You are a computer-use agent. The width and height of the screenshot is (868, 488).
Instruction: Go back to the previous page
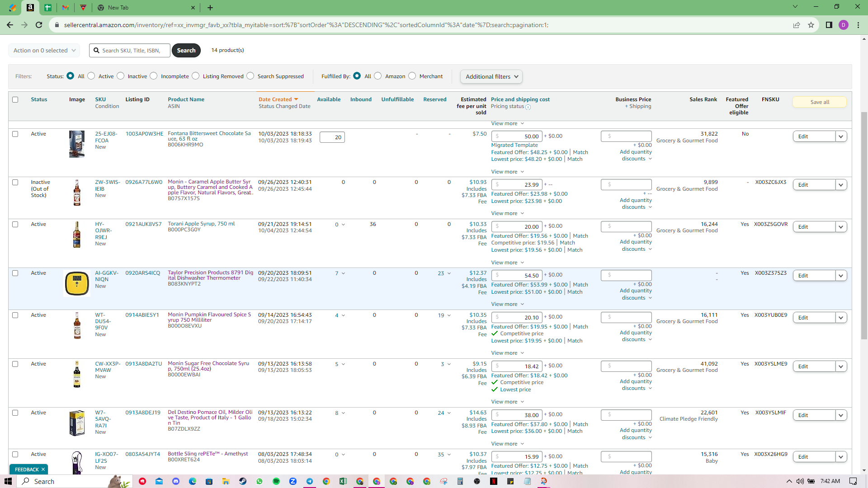pyautogui.click(x=10, y=25)
